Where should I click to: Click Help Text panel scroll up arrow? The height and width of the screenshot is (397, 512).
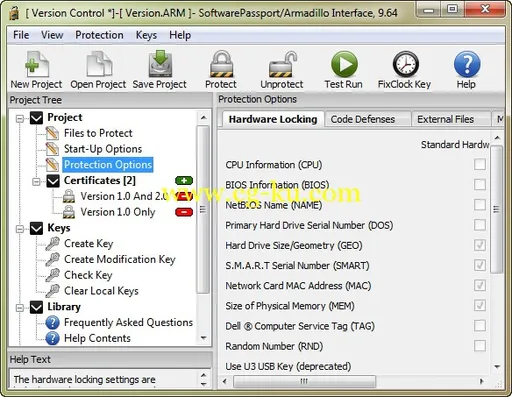[x=203, y=375]
